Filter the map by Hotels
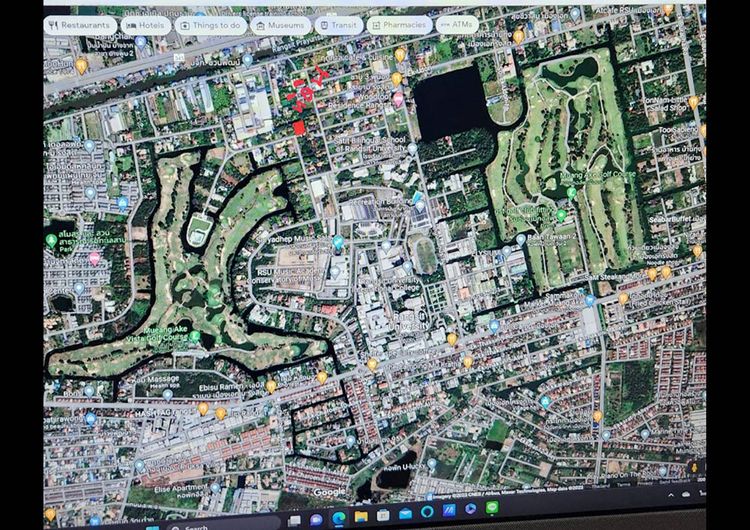 tap(146, 25)
